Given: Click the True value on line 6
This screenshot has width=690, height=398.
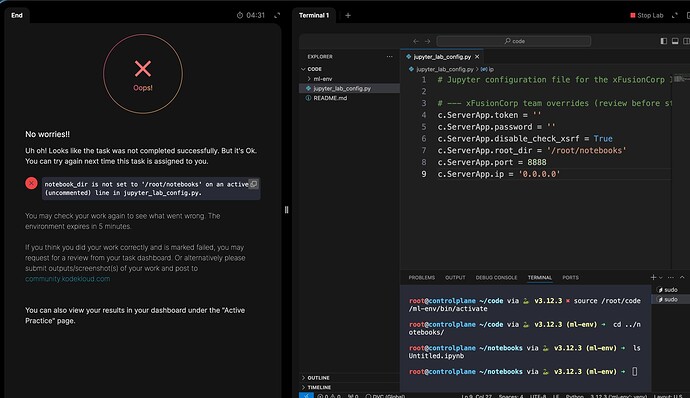Looking at the screenshot, I should click(x=603, y=139).
